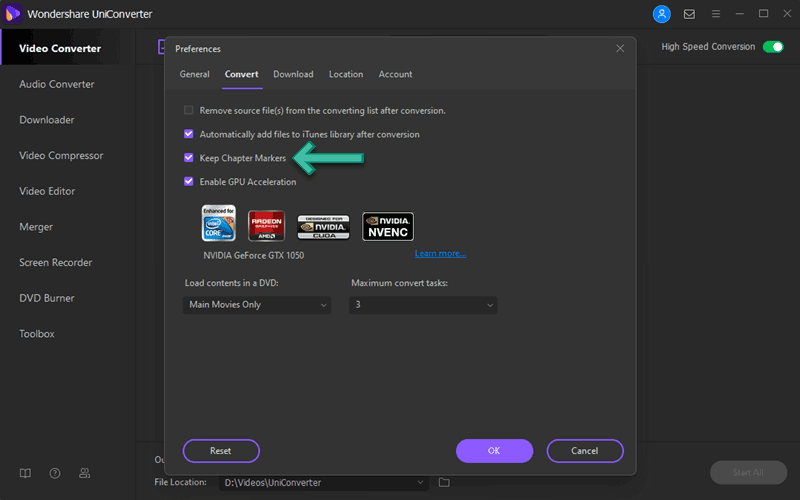Uncheck Automatically add files to iTunes

pyautogui.click(x=189, y=134)
